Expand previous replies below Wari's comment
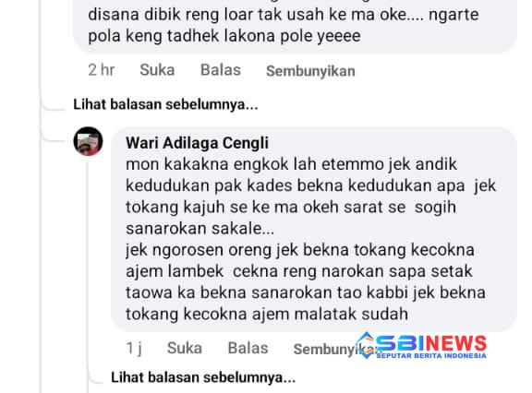This screenshot has width=532, height=393. 203,377
